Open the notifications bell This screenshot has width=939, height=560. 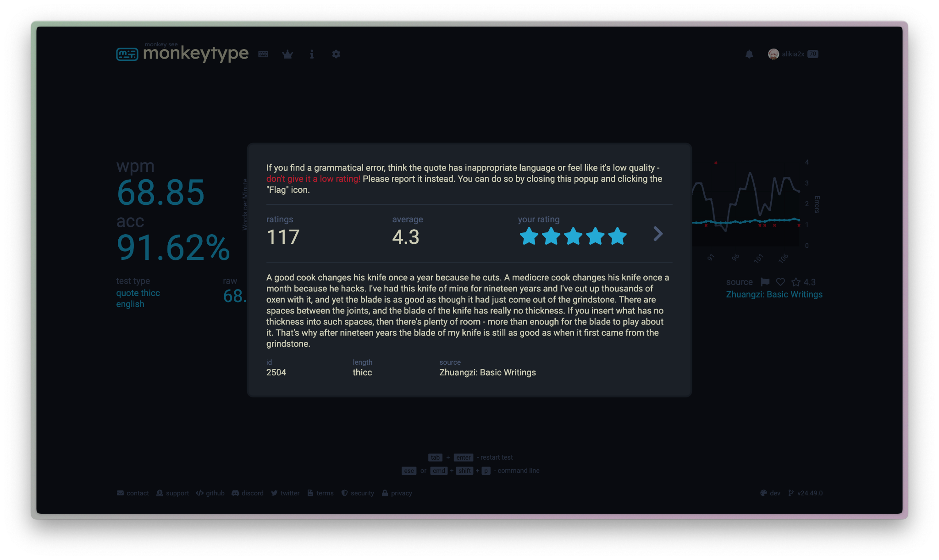click(749, 54)
